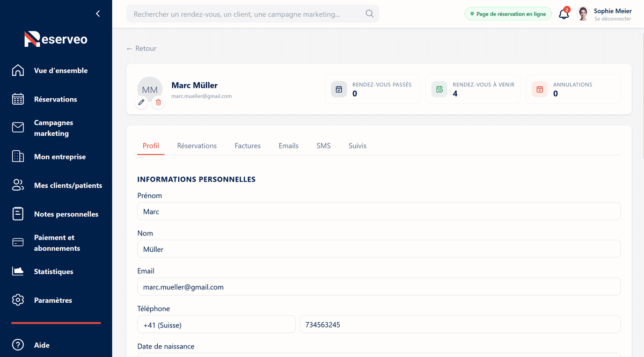Open Vue d'ensemble home icon
The width and height of the screenshot is (644, 357).
(18, 70)
